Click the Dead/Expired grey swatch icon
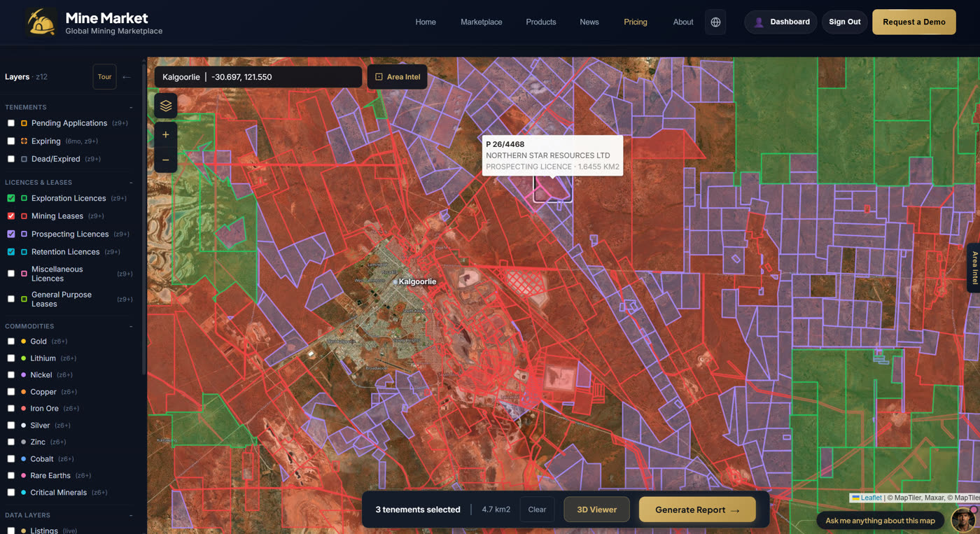 click(24, 159)
